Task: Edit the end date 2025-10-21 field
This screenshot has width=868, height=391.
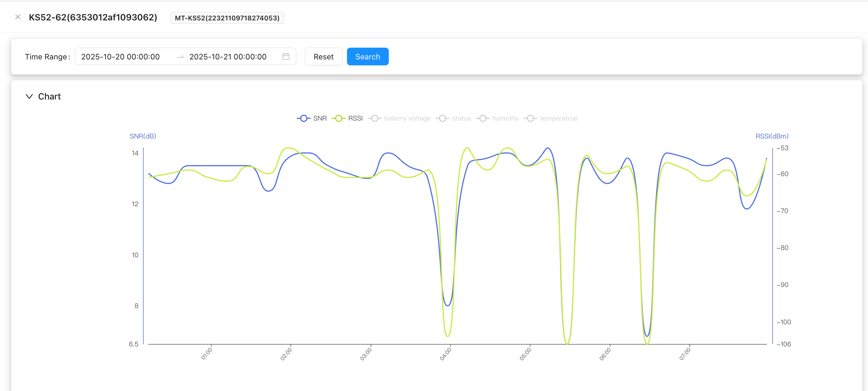Action: tap(228, 57)
